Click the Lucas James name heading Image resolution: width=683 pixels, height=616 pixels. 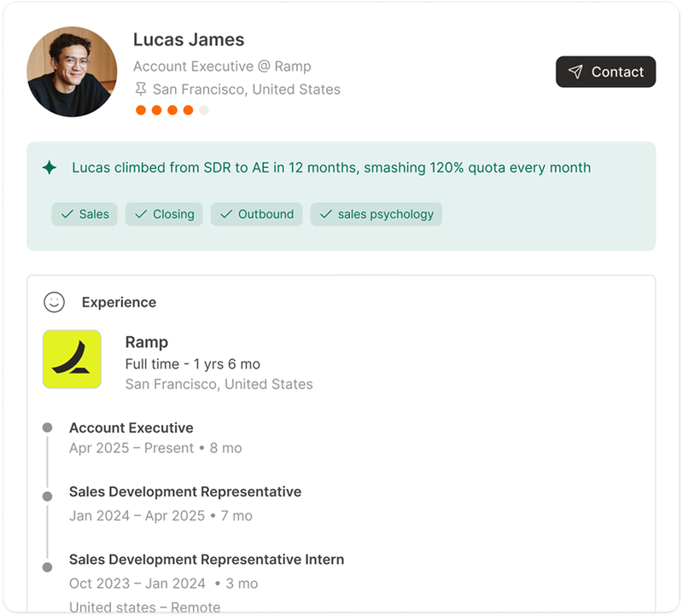click(189, 39)
